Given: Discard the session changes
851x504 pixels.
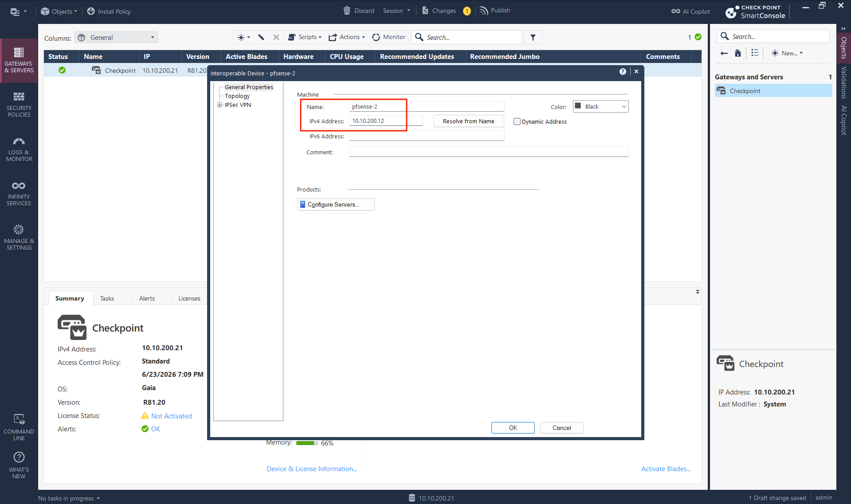Looking at the screenshot, I should tap(359, 11).
